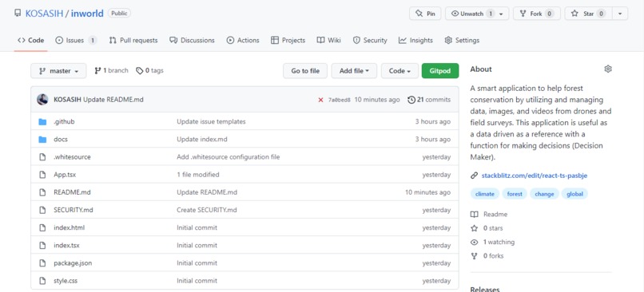The height and width of the screenshot is (292, 644).
Task: Open the package.json file
Action: pos(73,263)
